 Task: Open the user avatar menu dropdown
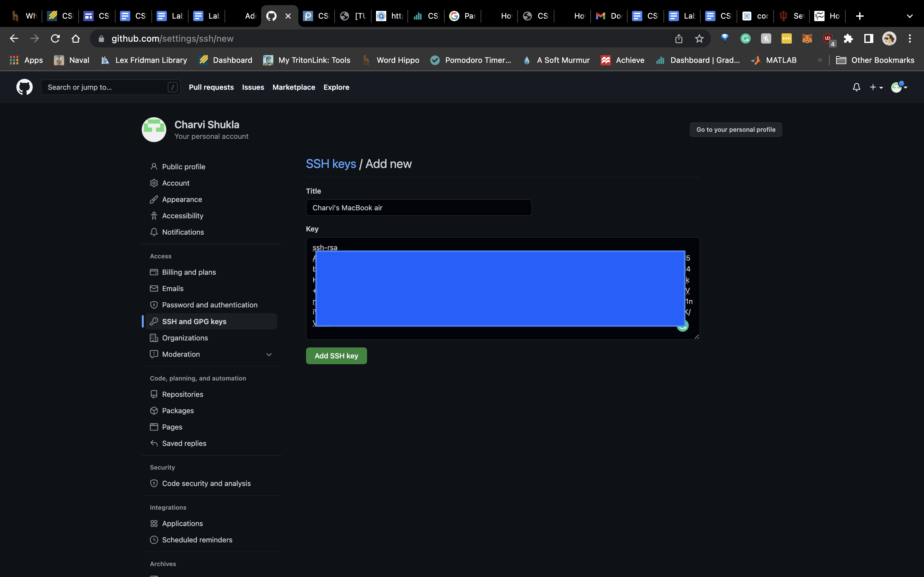pyautogui.click(x=899, y=88)
